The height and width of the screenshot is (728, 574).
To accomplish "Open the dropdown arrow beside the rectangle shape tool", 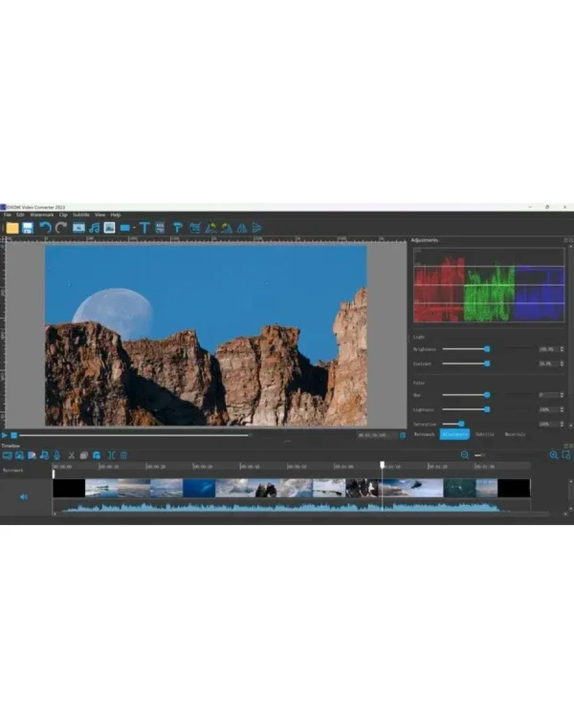I will [134, 229].
